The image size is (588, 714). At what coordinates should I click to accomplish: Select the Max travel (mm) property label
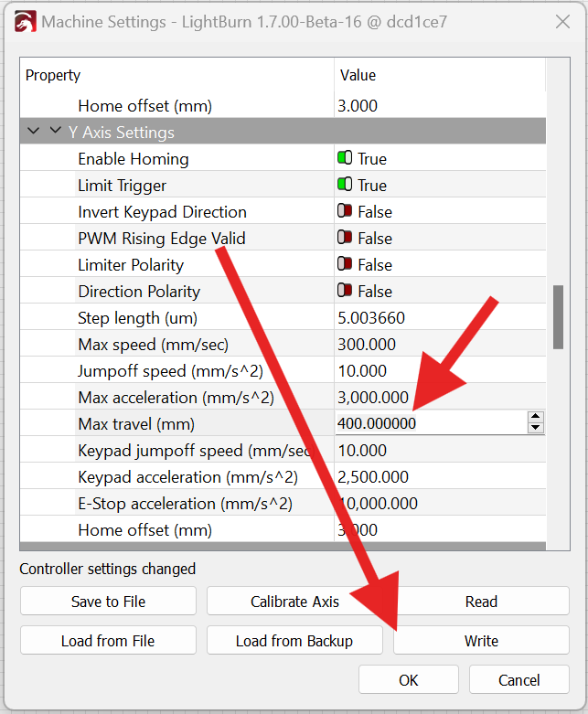[136, 424]
